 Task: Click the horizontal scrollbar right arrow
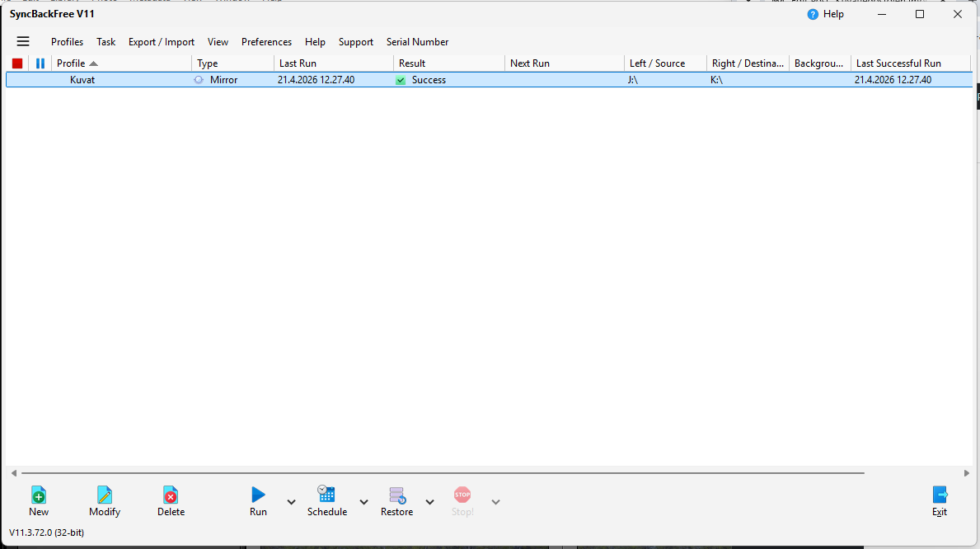(966, 473)
